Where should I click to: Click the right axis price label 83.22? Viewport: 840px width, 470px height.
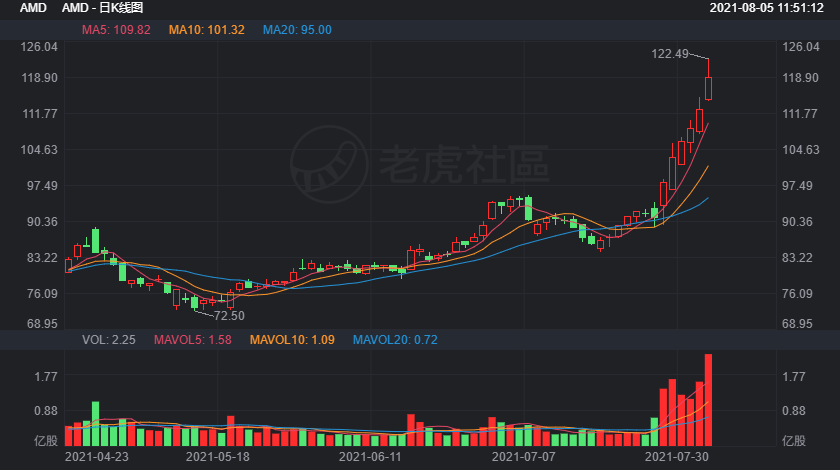pyautogui.click(x=797, y=258)
